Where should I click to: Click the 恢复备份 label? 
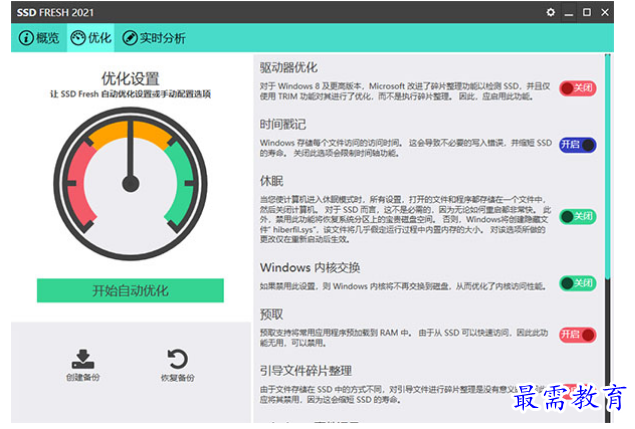[x=177, y=378]
